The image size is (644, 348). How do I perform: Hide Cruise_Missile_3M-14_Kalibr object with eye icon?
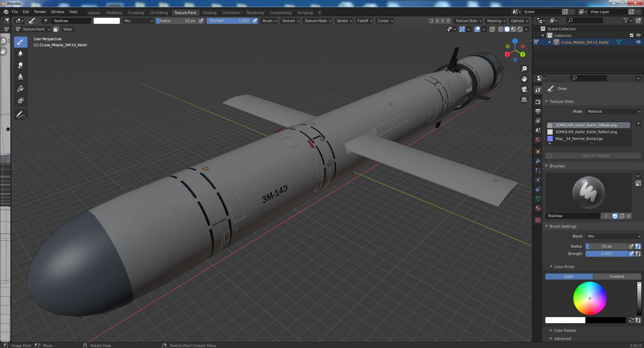[x=638, y=42]
